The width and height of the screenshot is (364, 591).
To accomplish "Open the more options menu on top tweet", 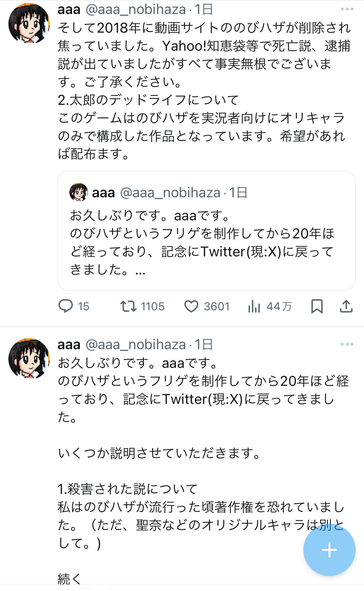I will (x=347, y=9).
